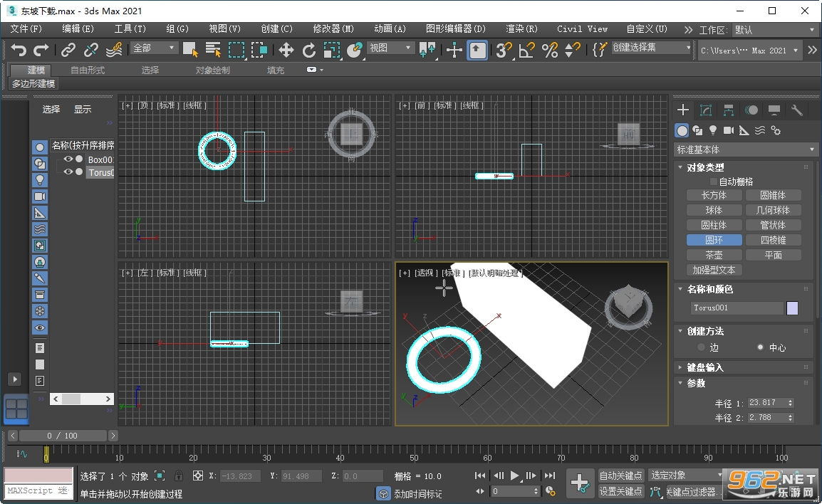The width and height of the screenshot is (822, 504).
Task: Open the 标准基本体 category dropdown
Action: coord(745,149)
